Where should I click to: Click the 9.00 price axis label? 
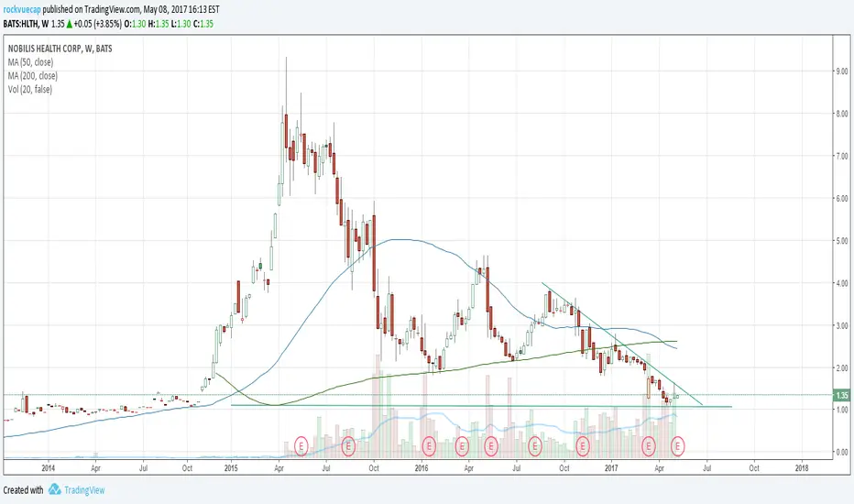[x=841, y=71]
